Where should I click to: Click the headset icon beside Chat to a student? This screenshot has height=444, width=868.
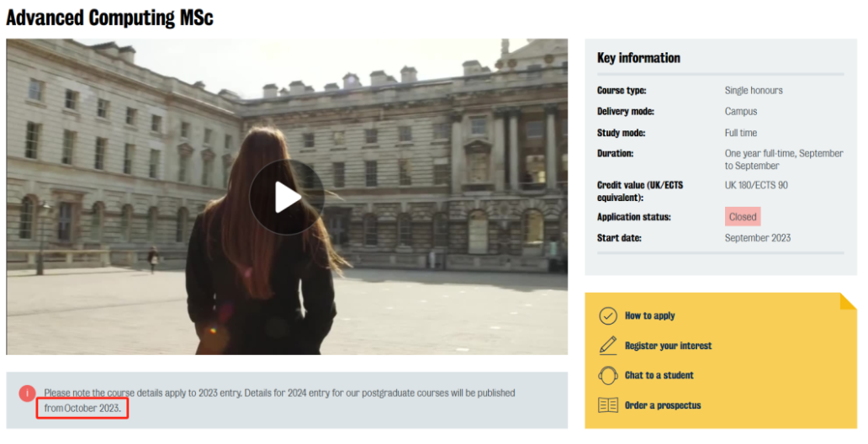pyautogui.click(x=607, y=376)
